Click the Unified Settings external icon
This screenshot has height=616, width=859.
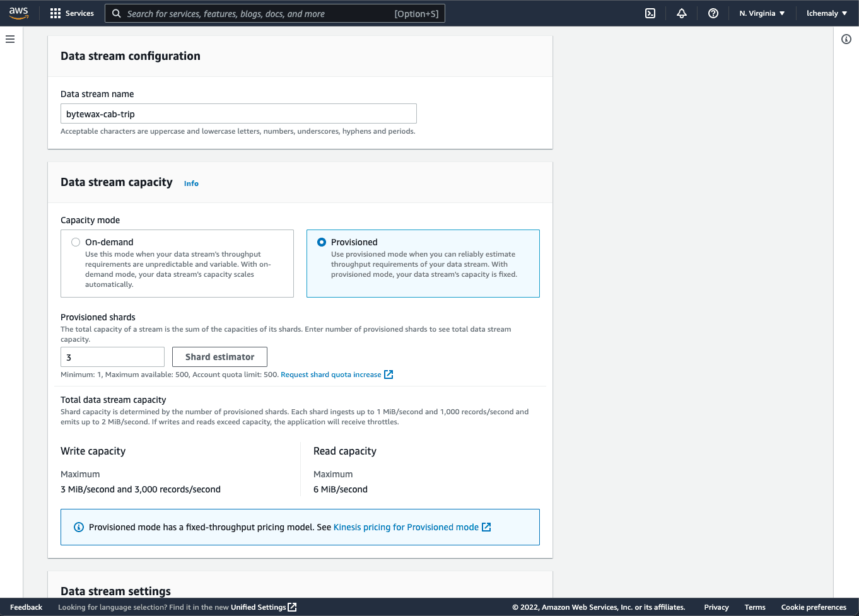pos(292,607)
